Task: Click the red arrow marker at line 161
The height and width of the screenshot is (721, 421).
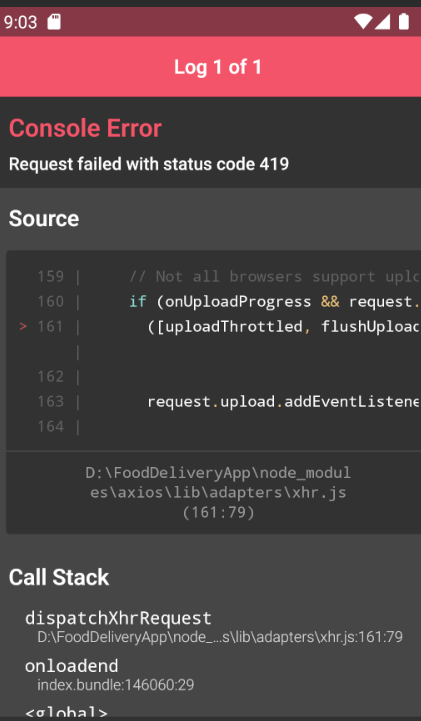Action: 23,326
